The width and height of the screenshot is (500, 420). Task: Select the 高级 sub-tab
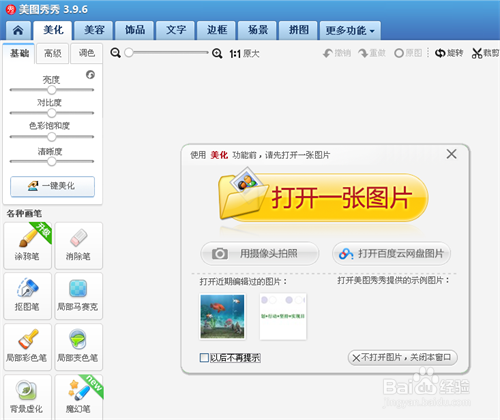tap(53, 53)
